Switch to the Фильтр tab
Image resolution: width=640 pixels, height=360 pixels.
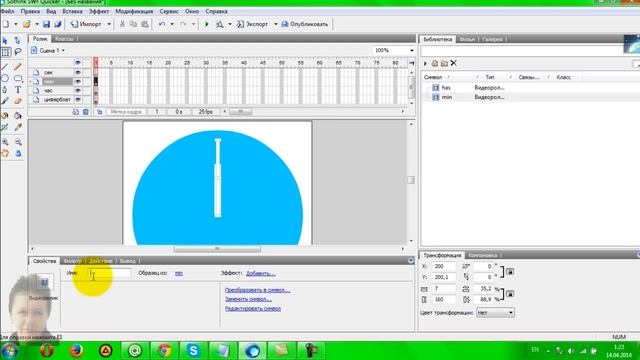coord(73,261)
